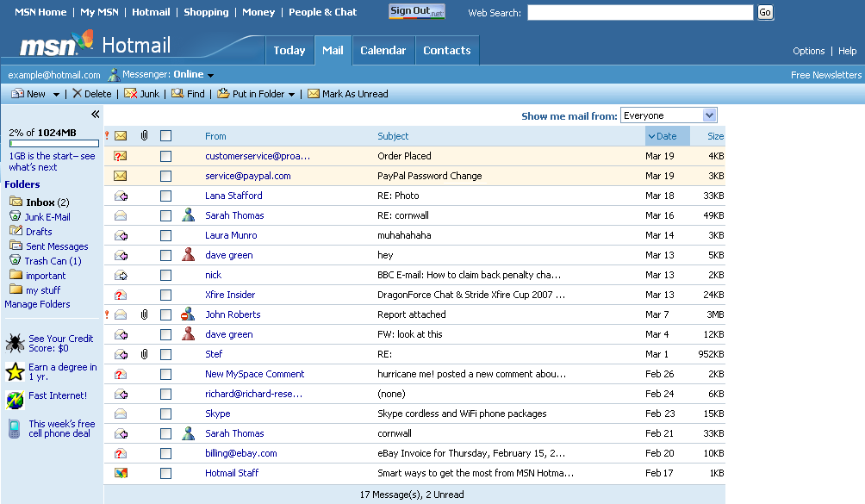Click the Sign Out button
The image size is (865, 504).
(x=416, y=11)
